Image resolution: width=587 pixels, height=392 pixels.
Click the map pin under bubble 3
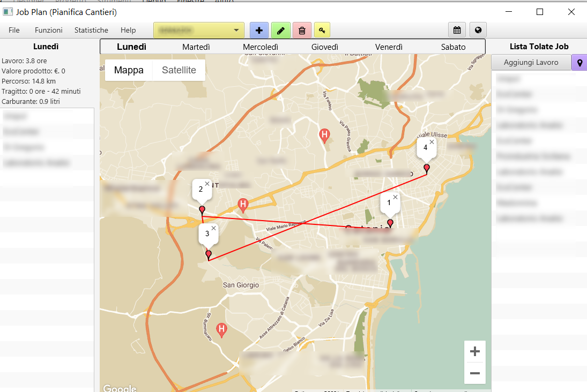pos(209,255)
